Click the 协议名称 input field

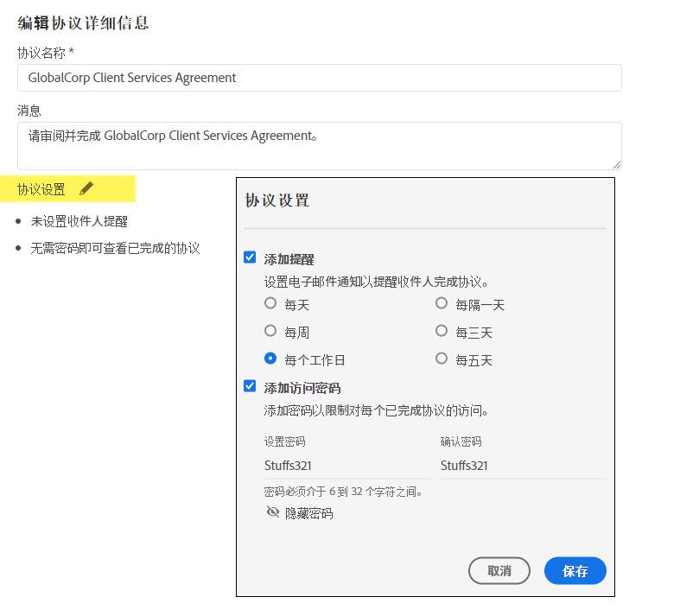point(319,78)
